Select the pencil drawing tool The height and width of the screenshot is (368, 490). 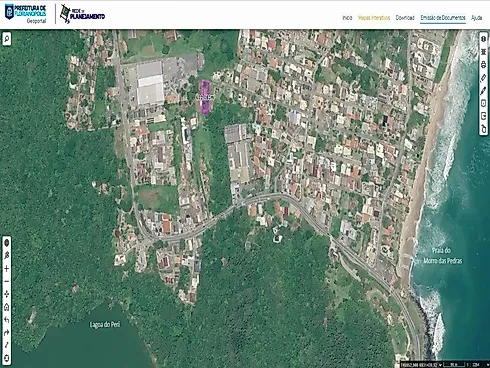pos(483,90)
